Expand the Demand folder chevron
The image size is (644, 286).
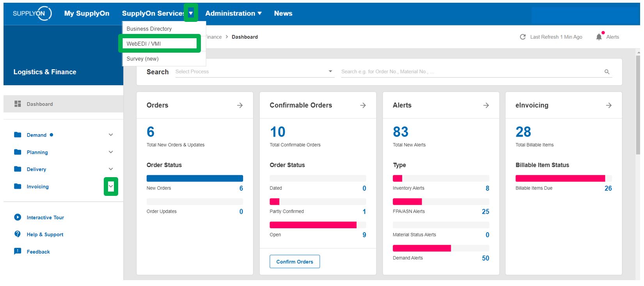tap(111, 135)
